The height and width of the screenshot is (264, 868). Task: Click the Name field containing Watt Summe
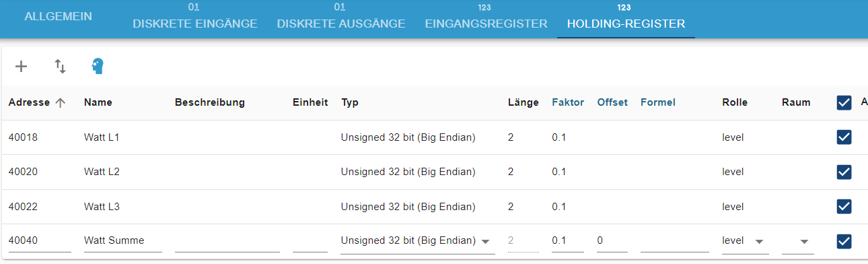(123, 241)
